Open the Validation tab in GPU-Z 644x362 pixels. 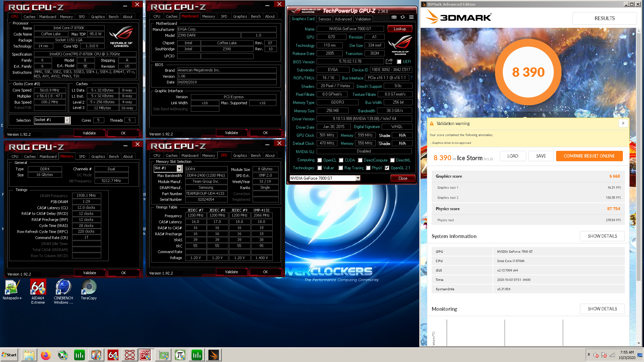(x=363, y=19)
